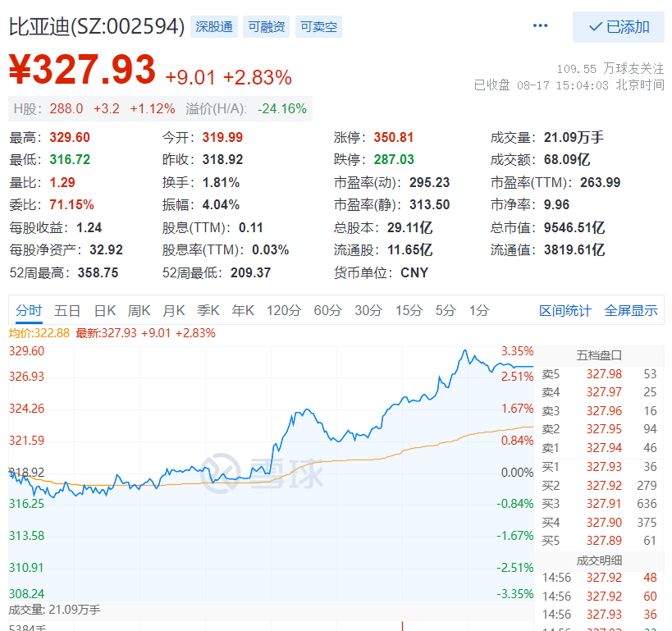Click the 深股通 tag
Screen dimensions: 672x631
(214, 27)
